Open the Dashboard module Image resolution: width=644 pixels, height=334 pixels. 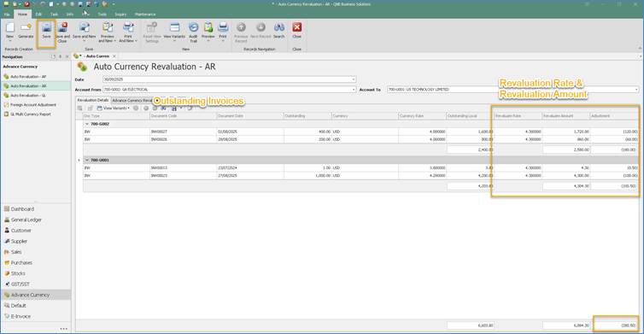tap(22, 209)
